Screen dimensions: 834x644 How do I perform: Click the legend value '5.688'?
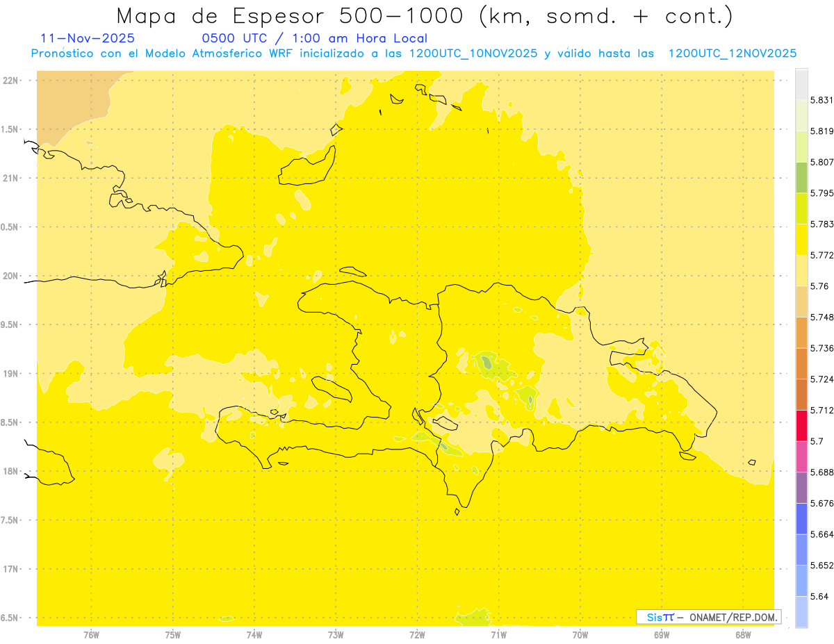[x=821, y=472]
